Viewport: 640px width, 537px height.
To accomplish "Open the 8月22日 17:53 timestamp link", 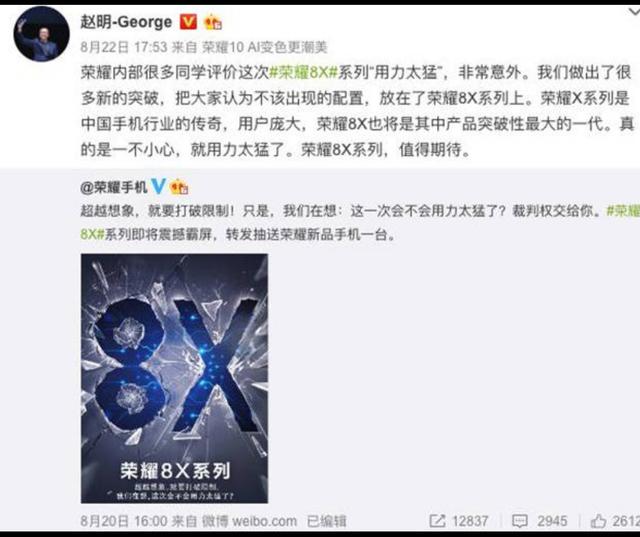I will click(124, 47).
